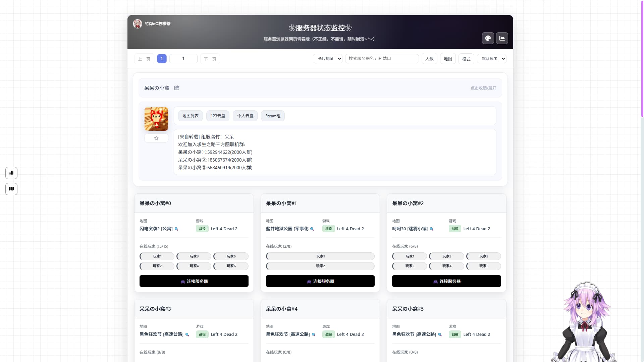Select the bar chart icon in left sidebar
Viewport: 644px width, 362px height.
click(x=11, y=173)
